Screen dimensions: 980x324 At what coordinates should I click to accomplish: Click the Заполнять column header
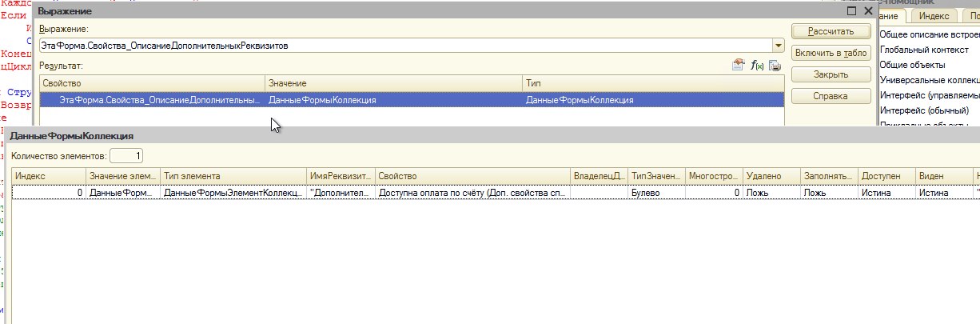[830, 175]
